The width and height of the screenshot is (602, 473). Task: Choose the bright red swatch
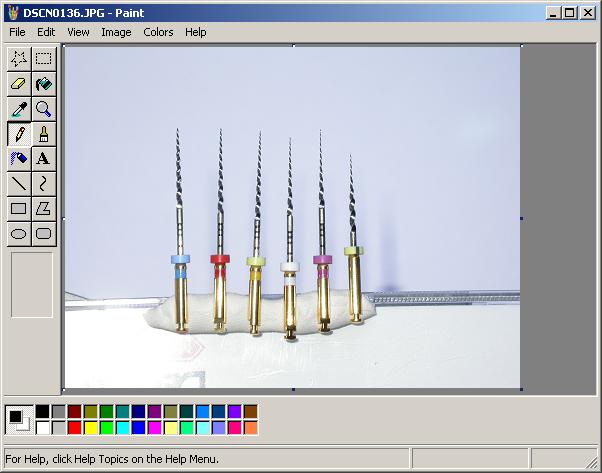(75, 428)
